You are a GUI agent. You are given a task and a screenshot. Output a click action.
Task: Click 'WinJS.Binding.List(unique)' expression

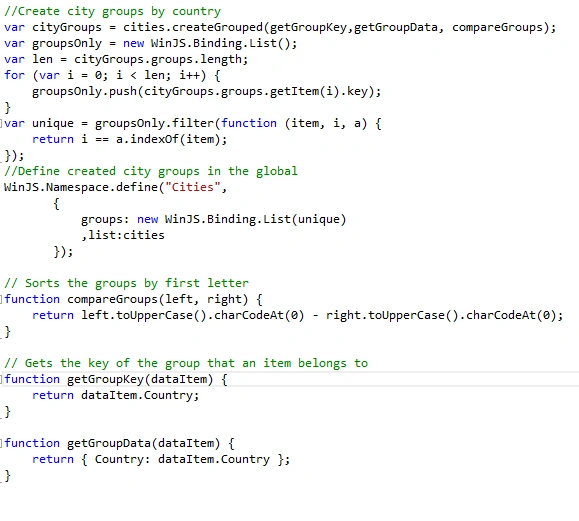tap(256, 219)
